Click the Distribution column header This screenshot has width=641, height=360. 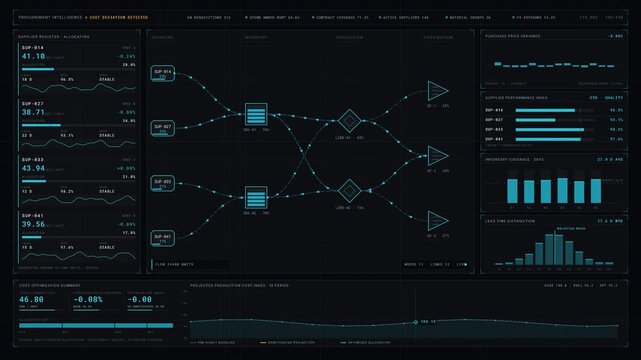[x=438, y=38]
